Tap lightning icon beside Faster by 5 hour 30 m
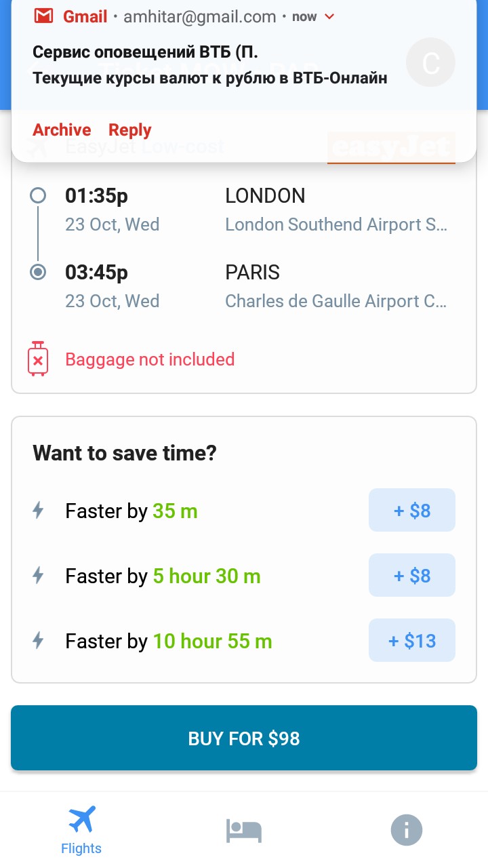Screen dimensions: 488x868 (39, 575)
